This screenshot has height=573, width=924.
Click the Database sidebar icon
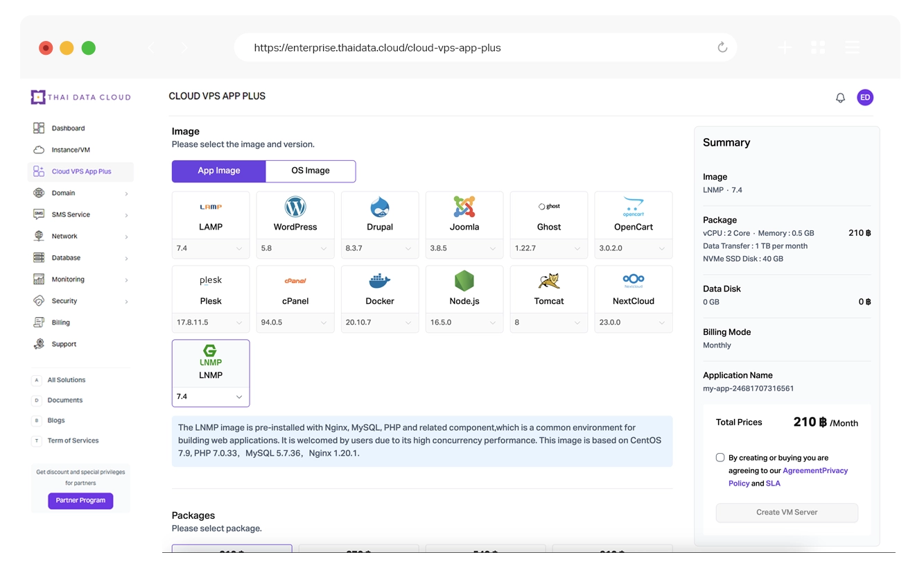click(x=39, y=257)
